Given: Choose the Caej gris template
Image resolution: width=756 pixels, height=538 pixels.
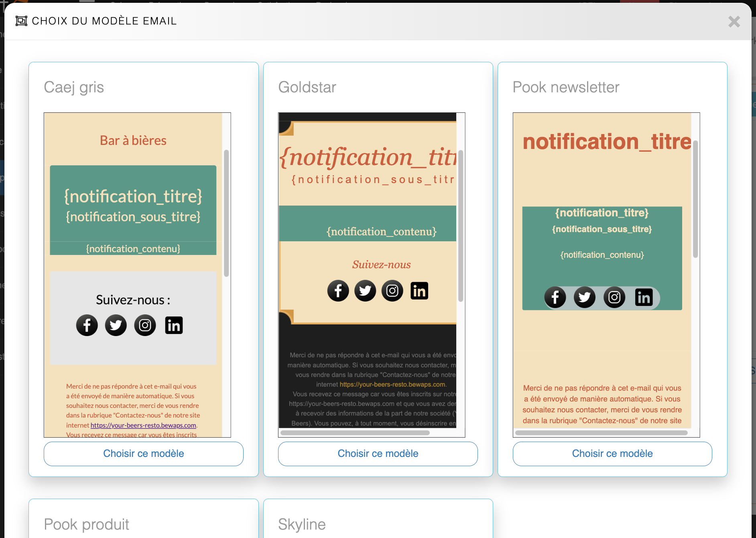Looking at the screenshot, I should [143, 454].
